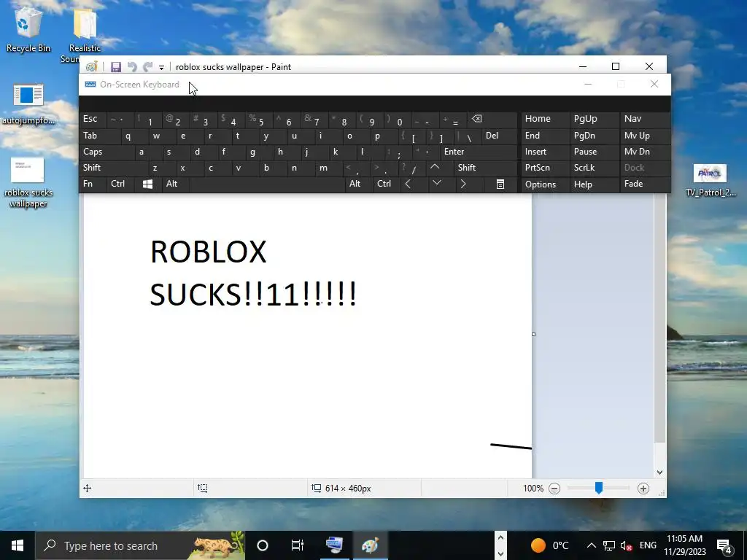
Task: Open Cortana circle on taskbar
Action: (263, 545)
